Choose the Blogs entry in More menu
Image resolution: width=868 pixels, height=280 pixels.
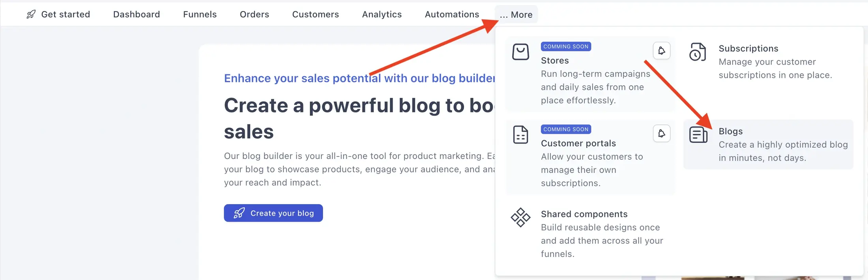pyautogui.click(x=768, y=144)
